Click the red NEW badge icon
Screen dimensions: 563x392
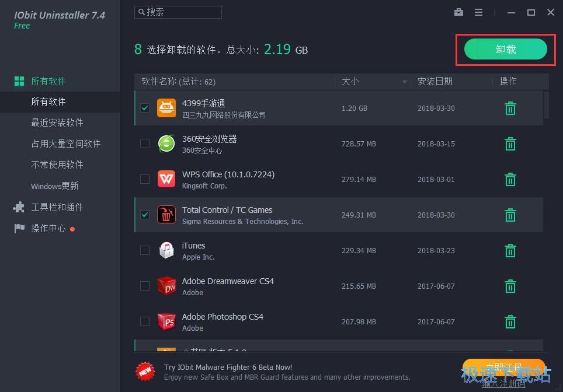coord(145,372)
